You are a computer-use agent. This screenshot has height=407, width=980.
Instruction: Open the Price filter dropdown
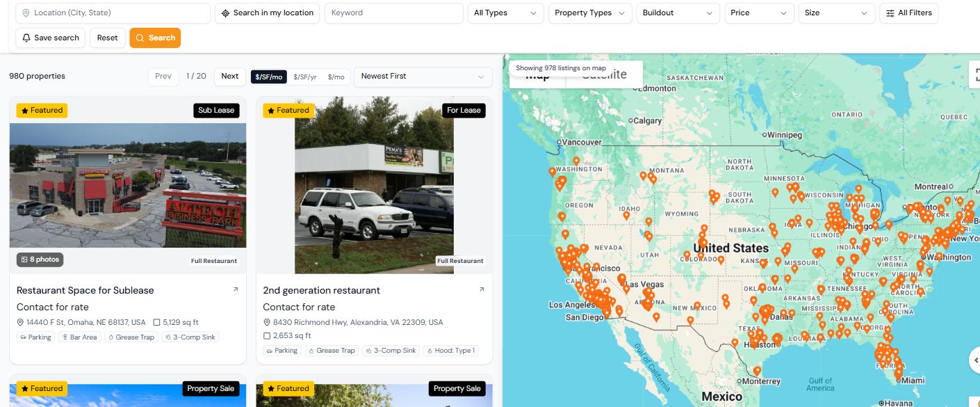click(759, 13)
